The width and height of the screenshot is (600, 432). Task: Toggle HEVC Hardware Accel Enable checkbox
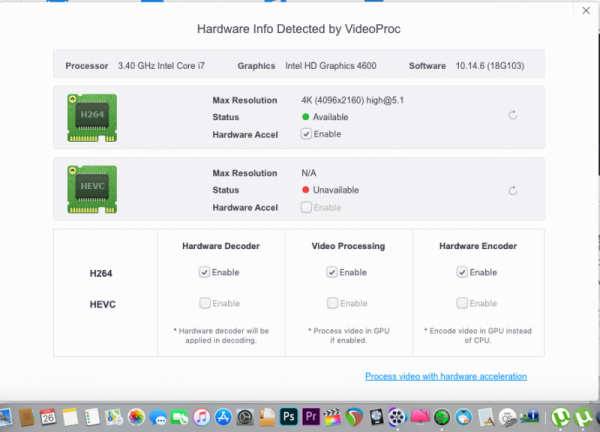click(306, 207)
